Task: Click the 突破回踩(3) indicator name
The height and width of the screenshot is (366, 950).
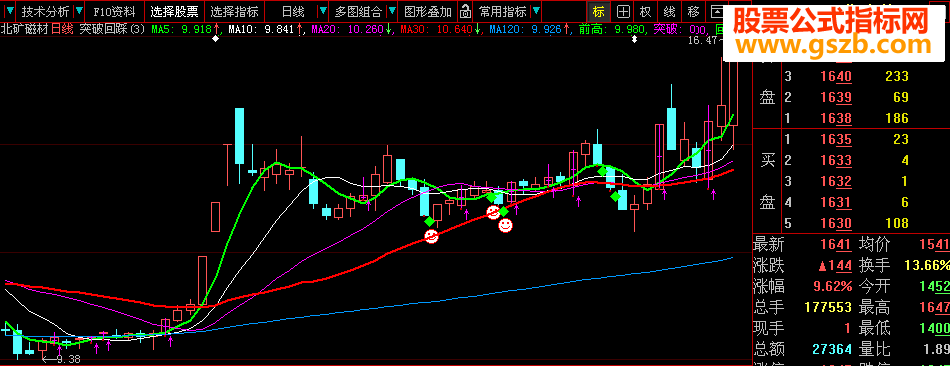Action: [113, 28]
